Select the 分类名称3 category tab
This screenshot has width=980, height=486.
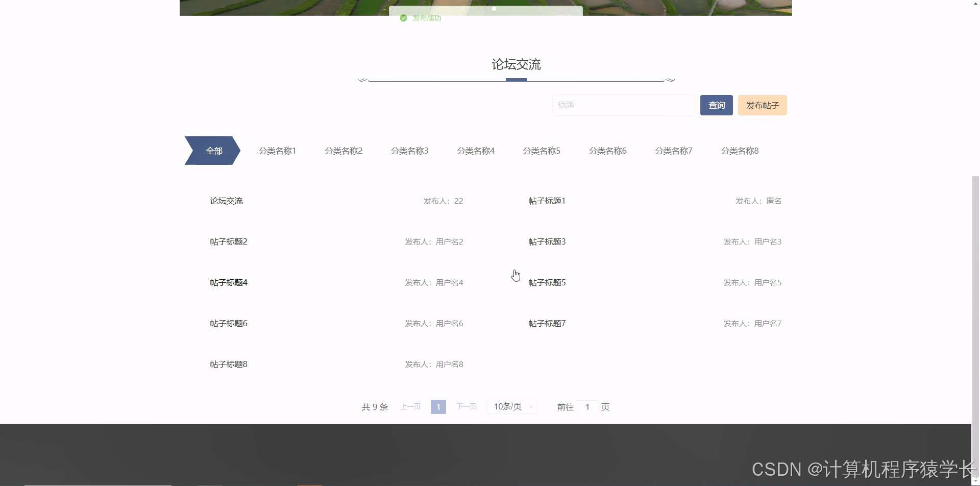tap(409, 151)
